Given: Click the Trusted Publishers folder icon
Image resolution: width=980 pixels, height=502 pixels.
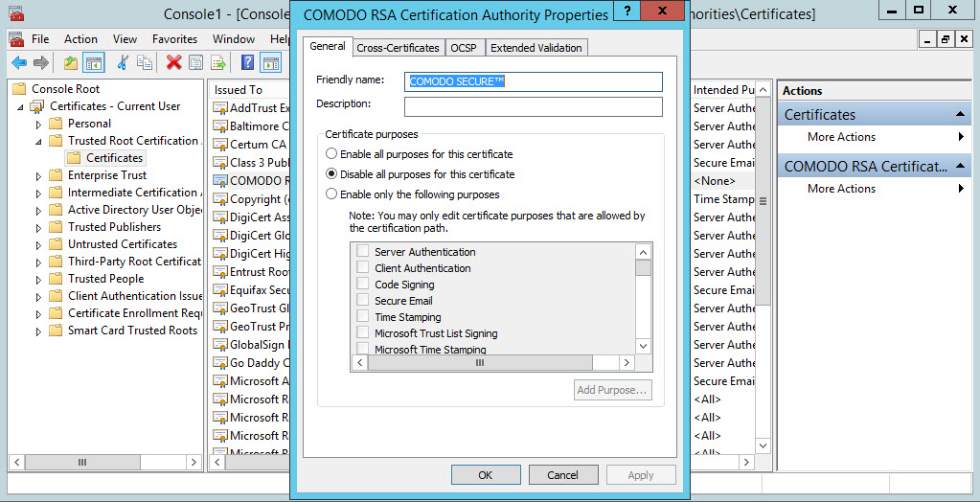Looking at the screenshot, I should click(x=56, y=227).
